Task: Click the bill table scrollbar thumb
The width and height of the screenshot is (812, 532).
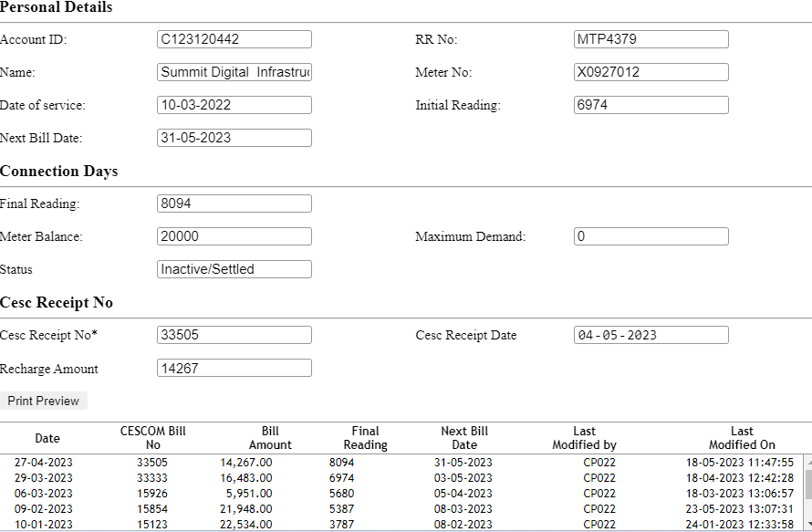Action: 807,483
